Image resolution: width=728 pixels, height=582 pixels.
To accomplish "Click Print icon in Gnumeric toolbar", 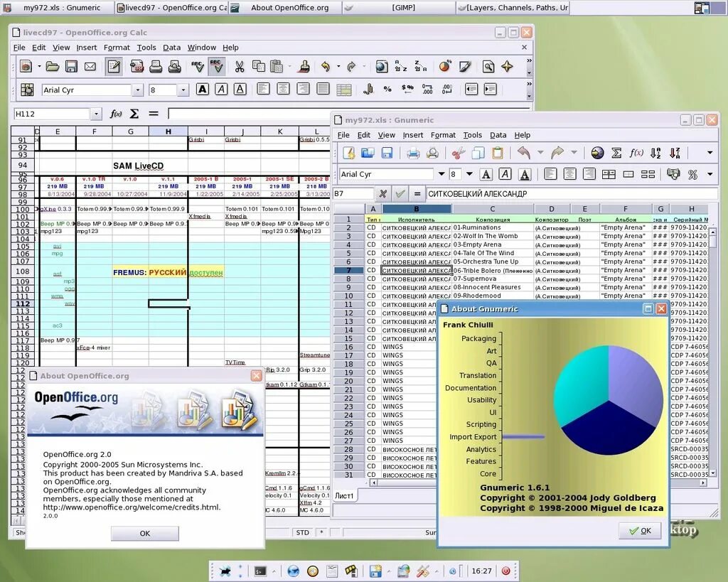I will (x=413, y=153).
